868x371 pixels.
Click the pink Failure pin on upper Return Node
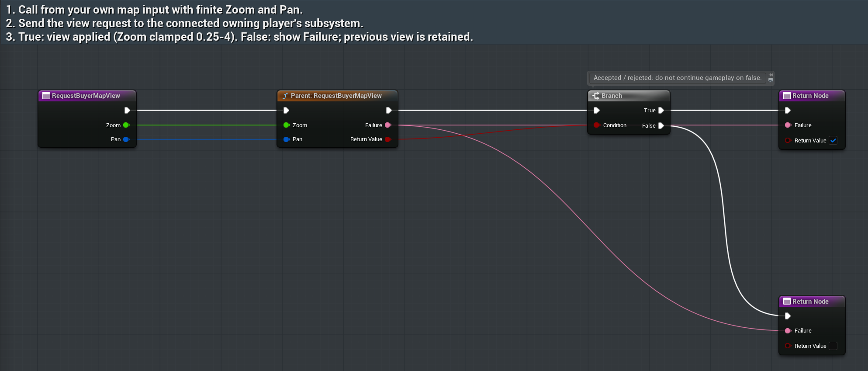coord(788,125)
